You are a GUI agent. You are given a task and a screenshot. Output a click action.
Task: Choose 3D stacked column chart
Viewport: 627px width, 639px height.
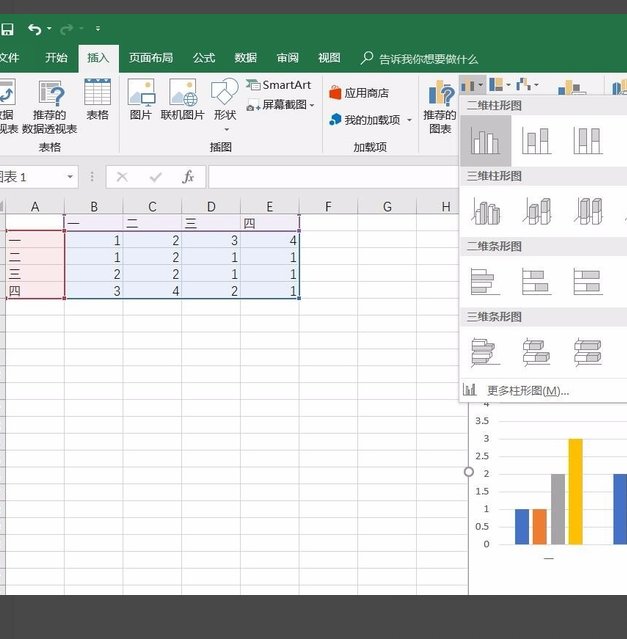537,211
